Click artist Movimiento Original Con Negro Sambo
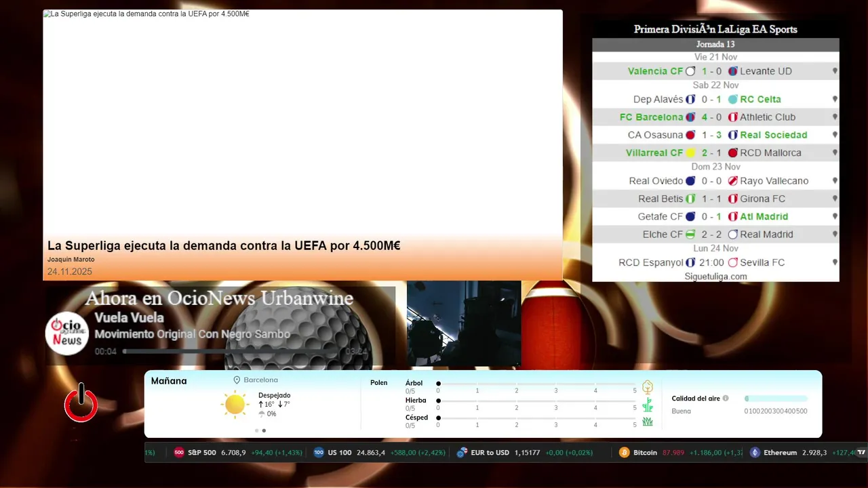 pyautogui.click(x=193, y=334)
